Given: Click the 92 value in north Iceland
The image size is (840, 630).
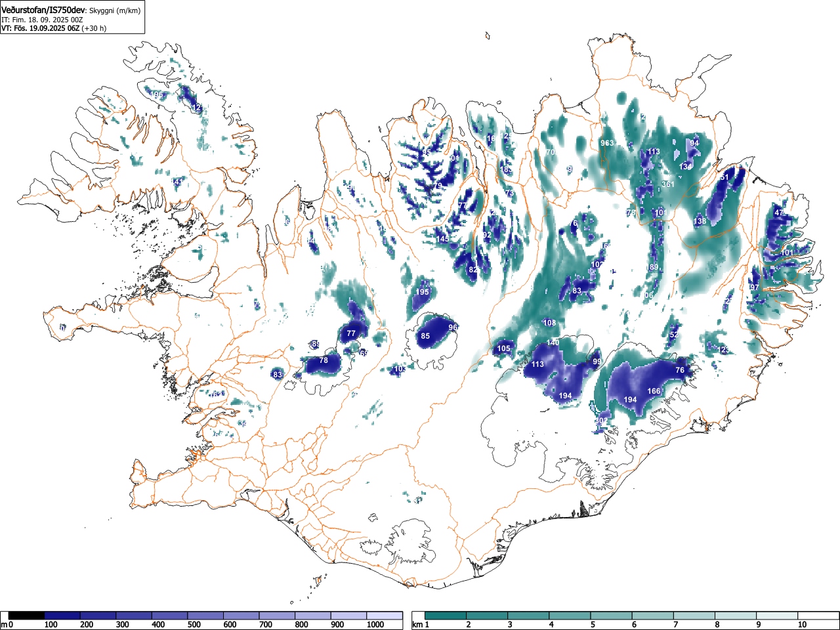Looking at the screenshot, I should [487, 235].
